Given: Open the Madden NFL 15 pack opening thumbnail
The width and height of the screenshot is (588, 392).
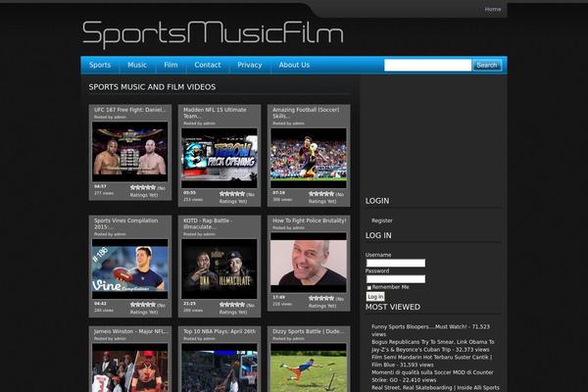Looking at the screenshot, I should pos(219,158).
